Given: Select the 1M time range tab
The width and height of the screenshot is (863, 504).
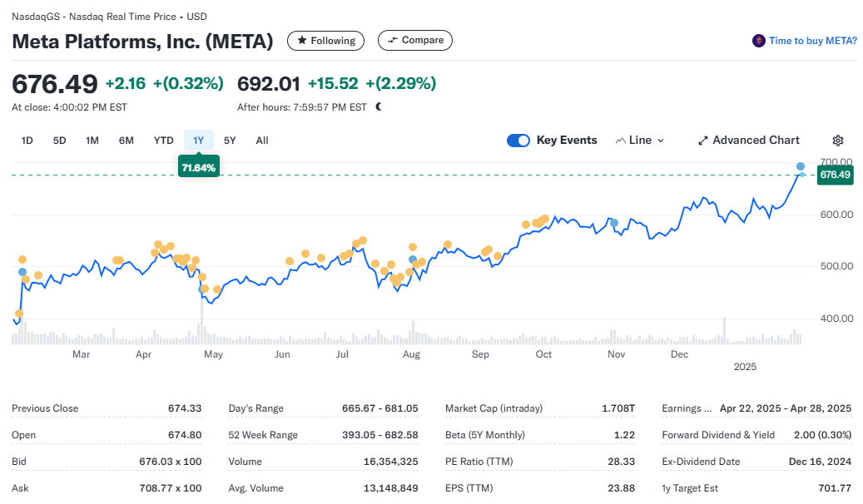Looking at the screenshot, I should coord(92,141).
